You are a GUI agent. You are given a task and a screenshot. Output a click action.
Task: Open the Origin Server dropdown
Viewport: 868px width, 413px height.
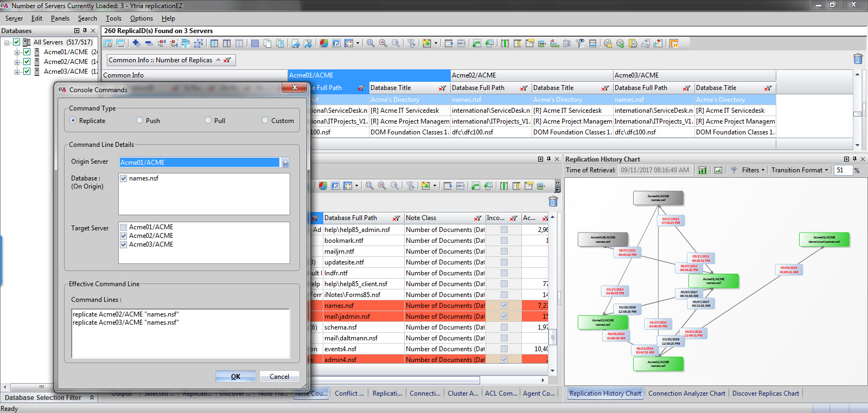pyautogui.click(x=285, y=162)
